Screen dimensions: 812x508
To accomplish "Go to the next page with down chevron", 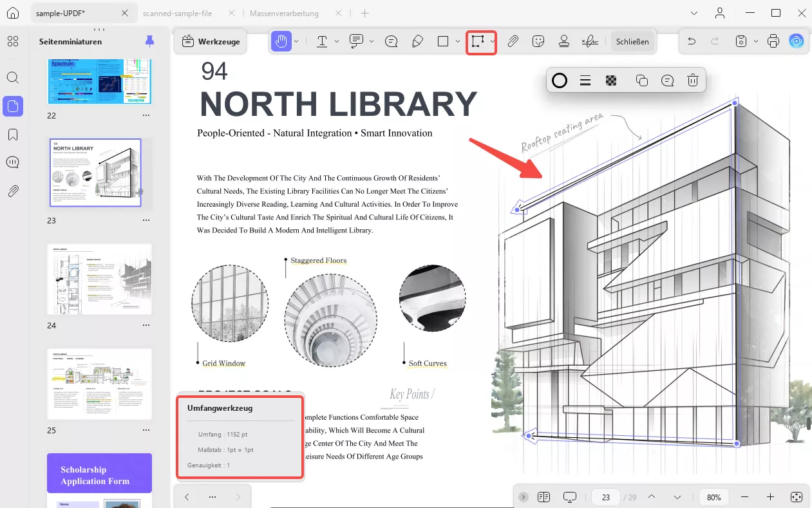I will 677,497.
